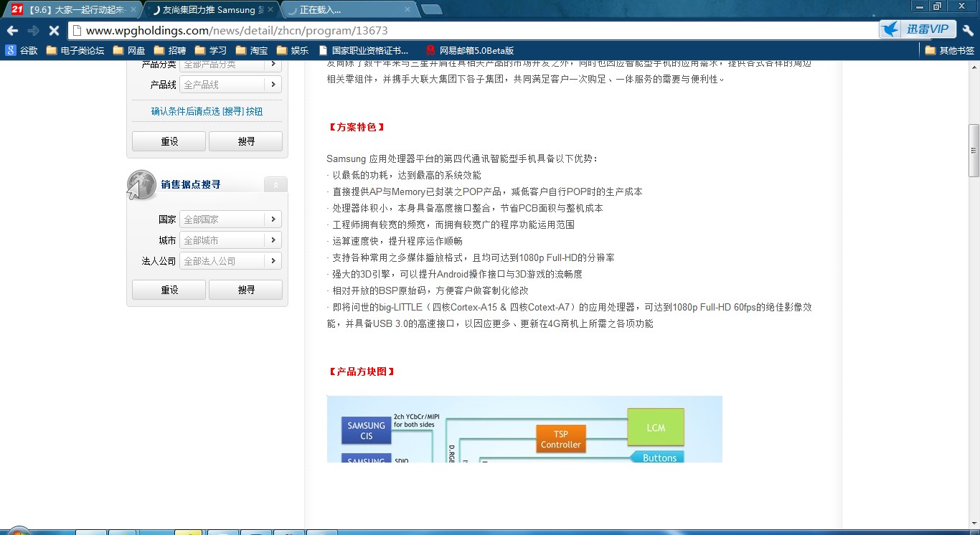This screenshot has width=980, height=535.
Task: Stop page loading with the X button
Action: (x=54, y=31)
